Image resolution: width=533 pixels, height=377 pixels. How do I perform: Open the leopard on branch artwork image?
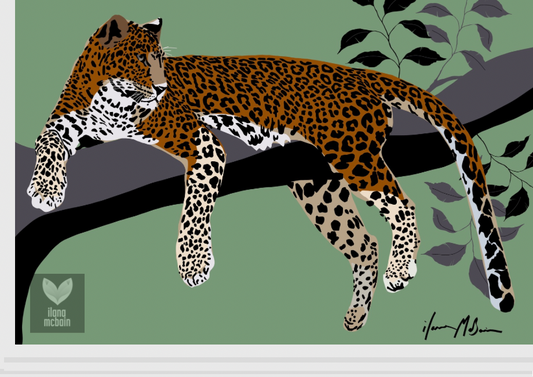pyautogui.click(x=274, y=172)
